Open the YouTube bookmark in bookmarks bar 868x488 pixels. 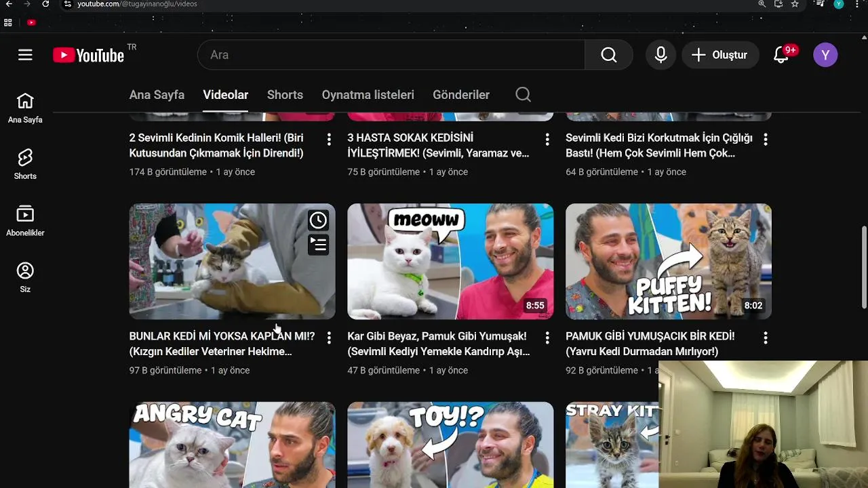[x=31, y=22]
